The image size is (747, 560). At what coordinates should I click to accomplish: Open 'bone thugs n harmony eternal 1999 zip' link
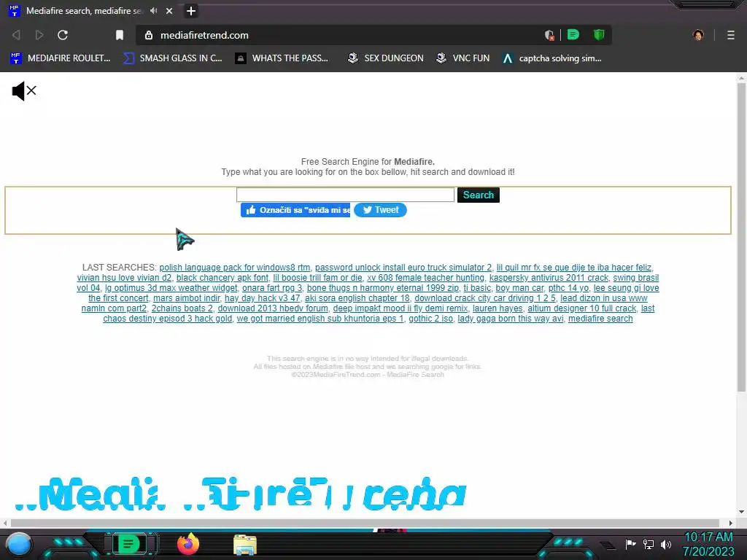383,288
